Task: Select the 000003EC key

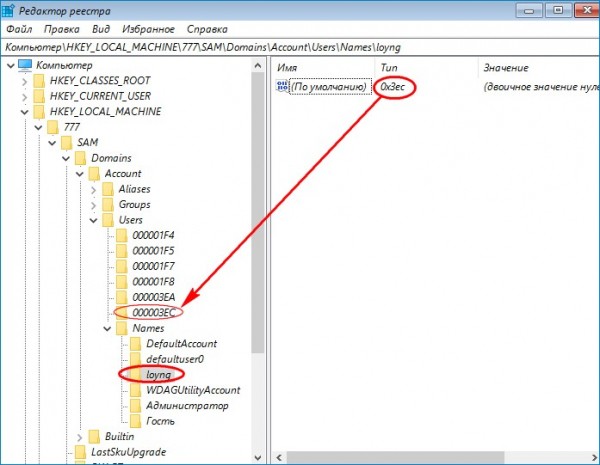Action: 154,313
